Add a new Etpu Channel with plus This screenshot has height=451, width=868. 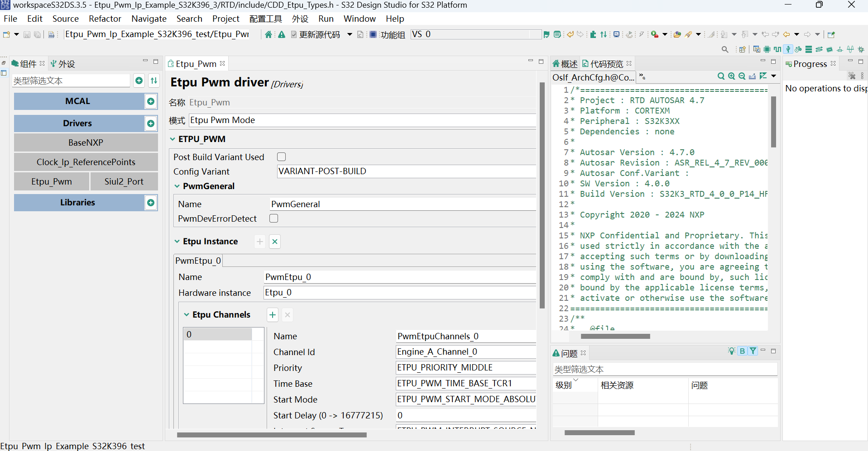click(273, 315)
